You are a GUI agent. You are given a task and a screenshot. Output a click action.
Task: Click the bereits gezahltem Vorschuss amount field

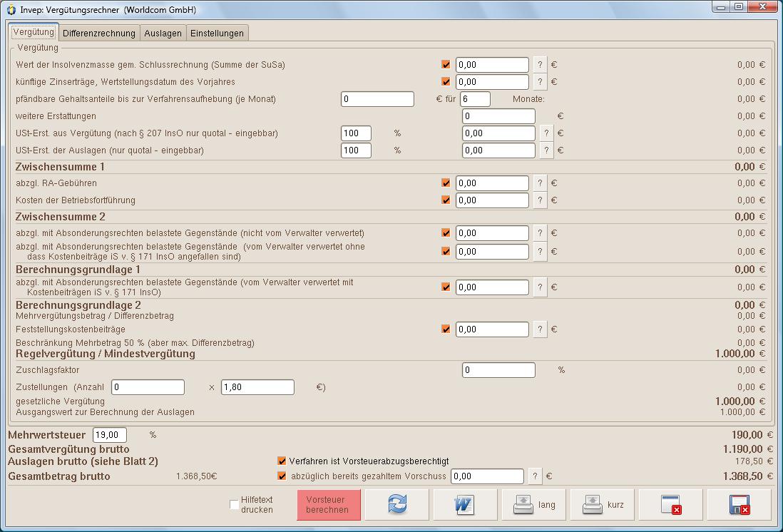[487, 476]
